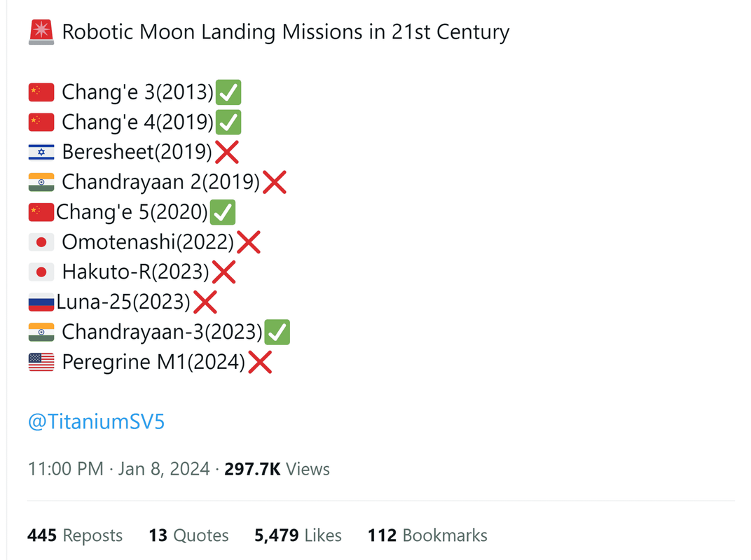View the 445 Reposts list
Viewport: 751px width, 560px height.
[x=75, y=535]
